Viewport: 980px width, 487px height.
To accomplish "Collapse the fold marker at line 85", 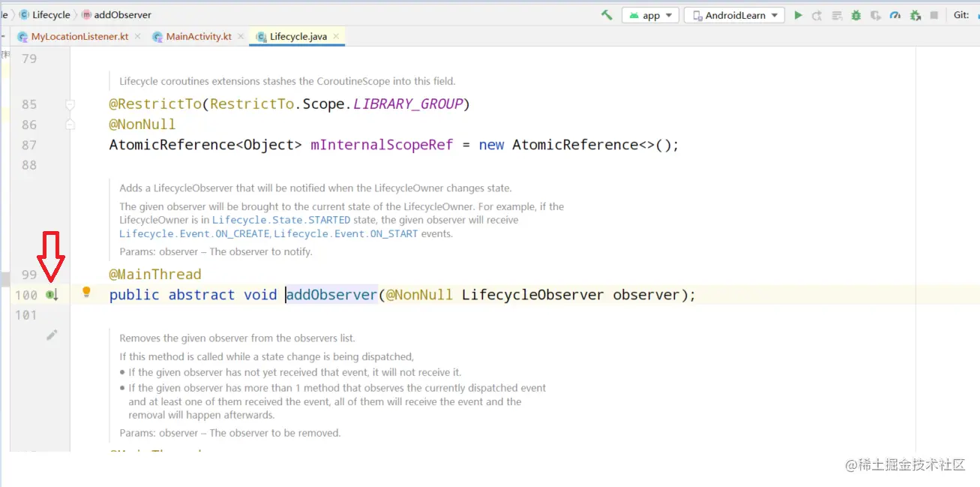I will pos(70,104).
